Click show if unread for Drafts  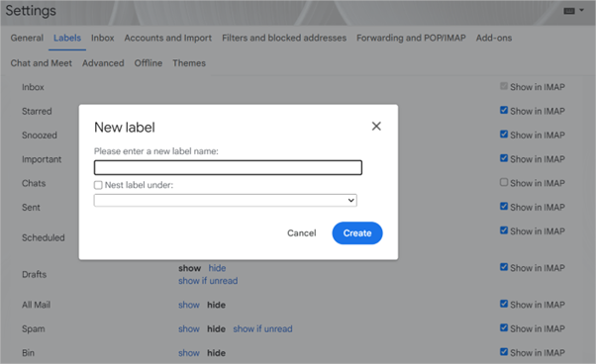tap(208, 281)
